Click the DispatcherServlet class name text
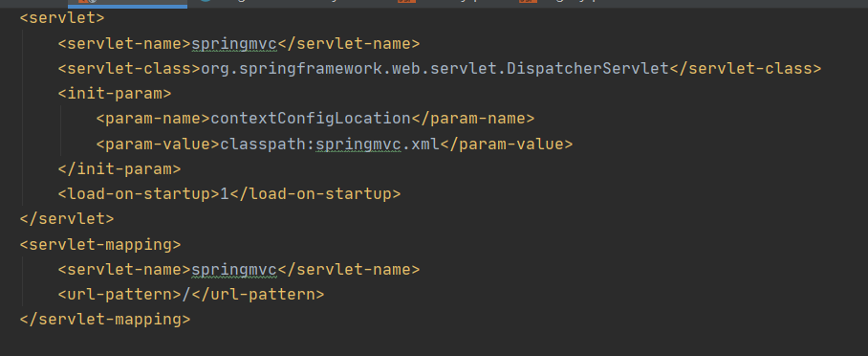 pos(435,68)
